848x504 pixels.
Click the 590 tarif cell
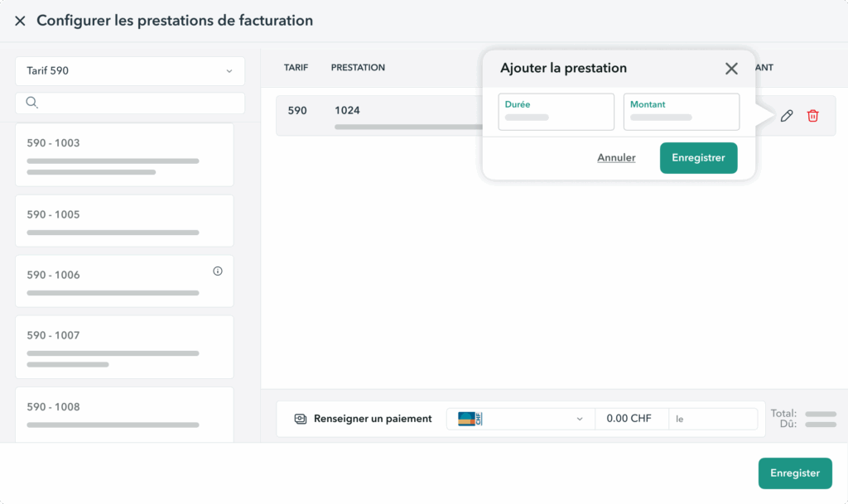tap(297, 110)
